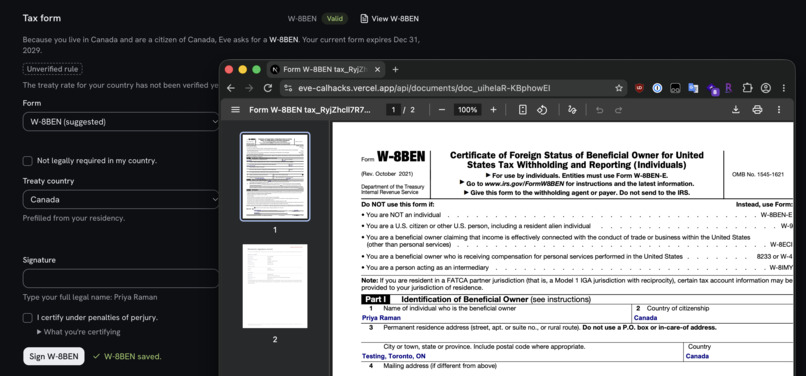Open the uBlock Origin extension
Viewport: 806px width, 376px height.
coord(639,88)
